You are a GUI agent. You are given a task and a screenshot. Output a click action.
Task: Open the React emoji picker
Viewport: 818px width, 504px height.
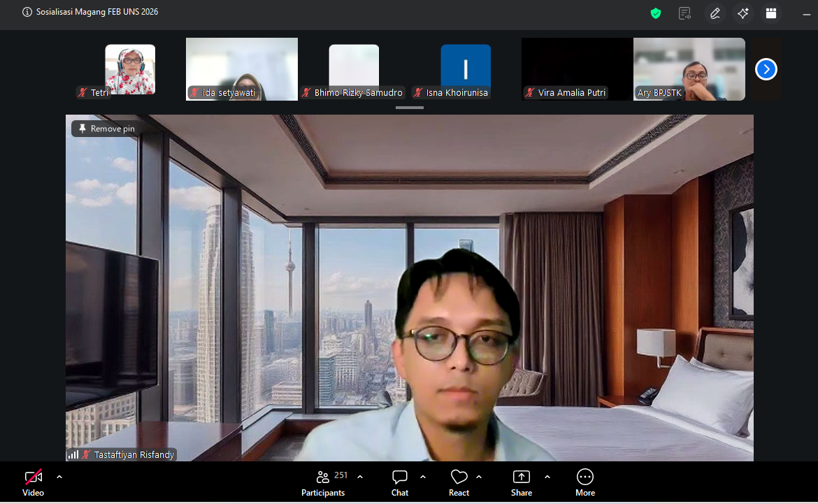[x=459, y=483]
